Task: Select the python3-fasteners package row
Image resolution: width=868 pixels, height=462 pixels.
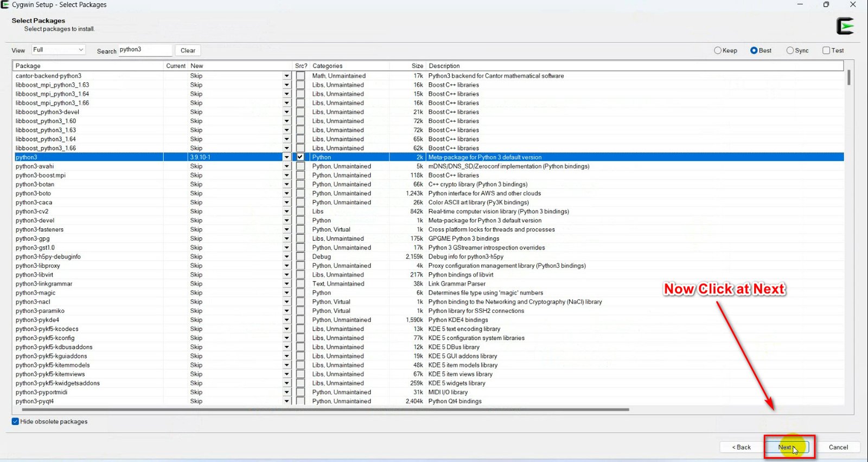Action: (x=428, y=230)
